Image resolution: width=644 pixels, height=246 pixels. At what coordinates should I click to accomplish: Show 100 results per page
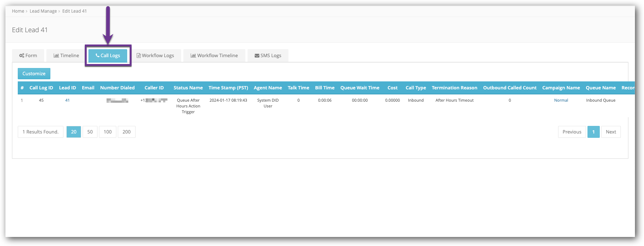pos(108,132)
